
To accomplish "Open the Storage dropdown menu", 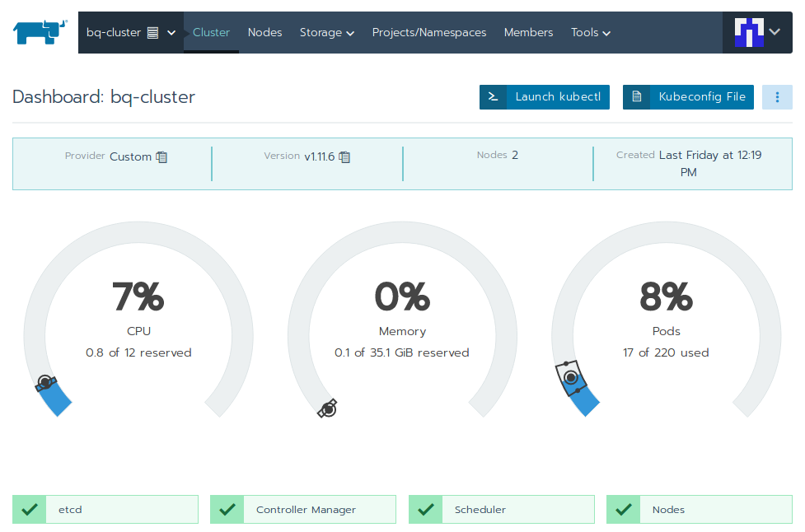I will click(326, 33).
